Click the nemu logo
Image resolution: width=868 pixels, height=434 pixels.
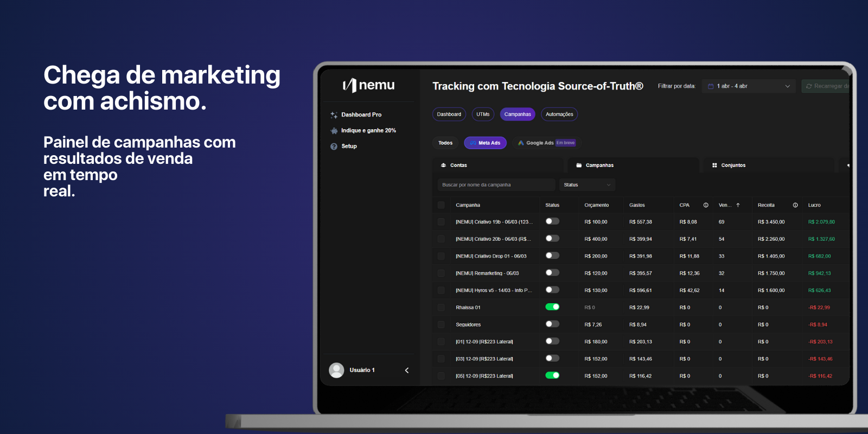(368, 85)
